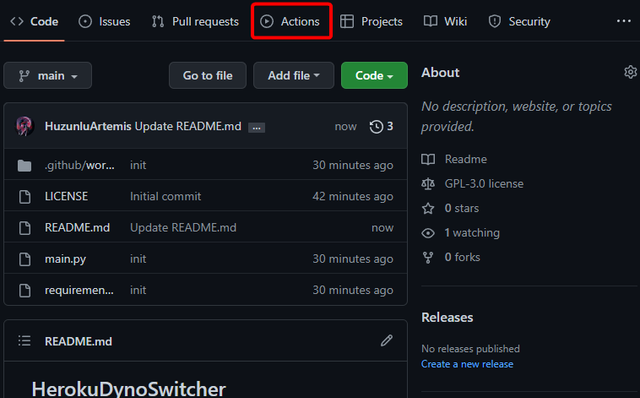Switch to the Issues tab

[104, 21]
